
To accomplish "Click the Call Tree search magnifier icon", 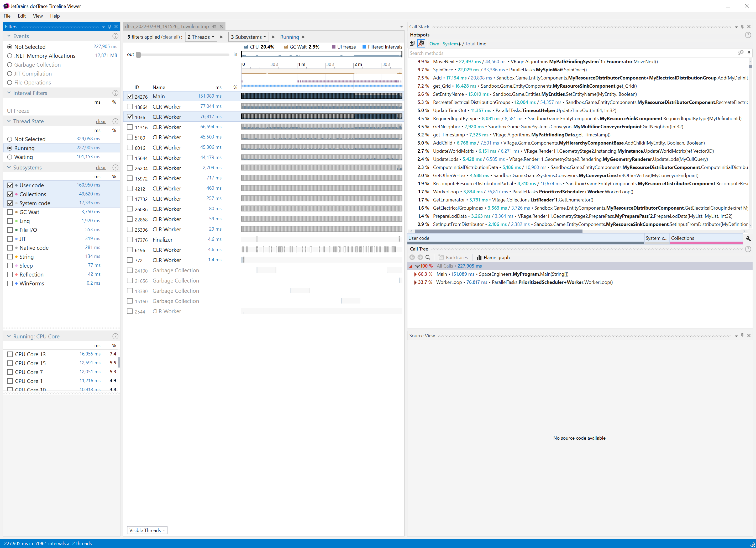I will click(x=428, y=258).
